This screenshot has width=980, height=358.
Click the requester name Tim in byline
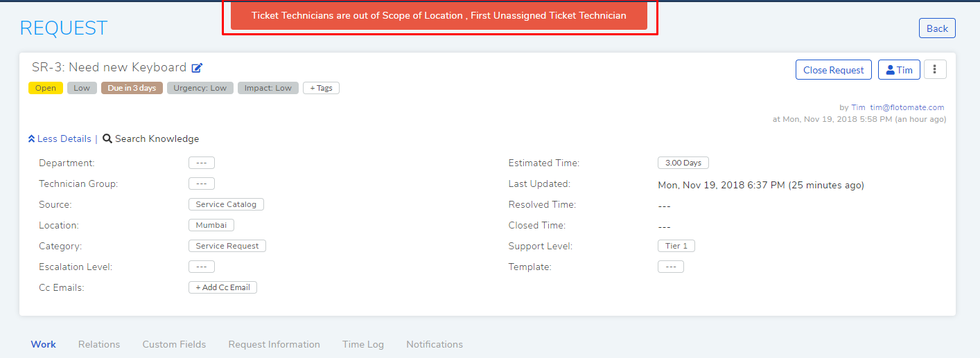[858, 107]
